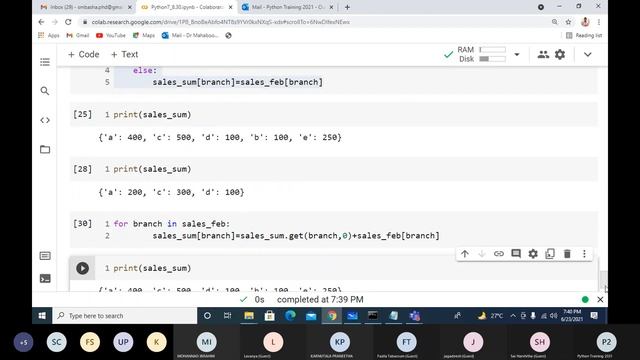Open the search and replace sidebar icon

click(x=45, y=91)
